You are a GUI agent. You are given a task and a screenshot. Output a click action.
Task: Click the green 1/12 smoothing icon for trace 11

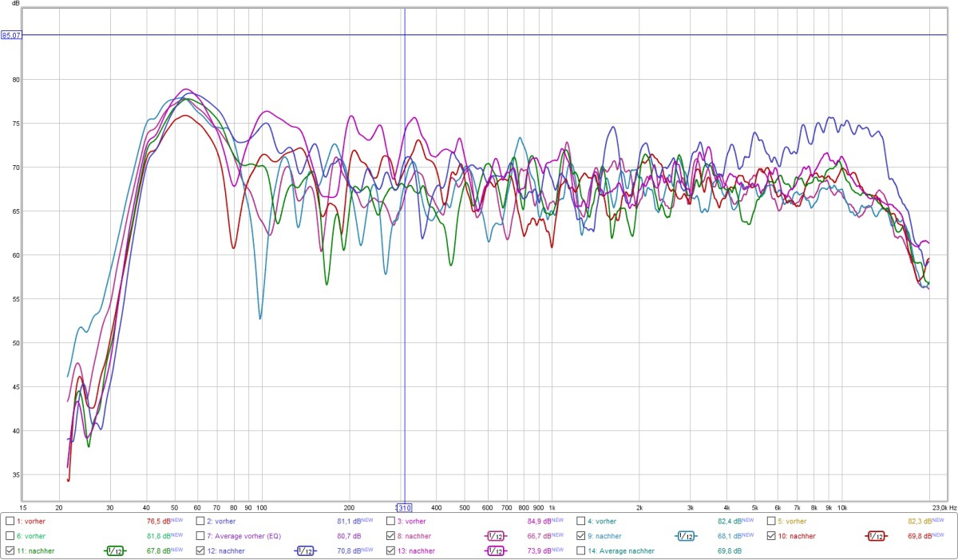click(x=115, y=550)
